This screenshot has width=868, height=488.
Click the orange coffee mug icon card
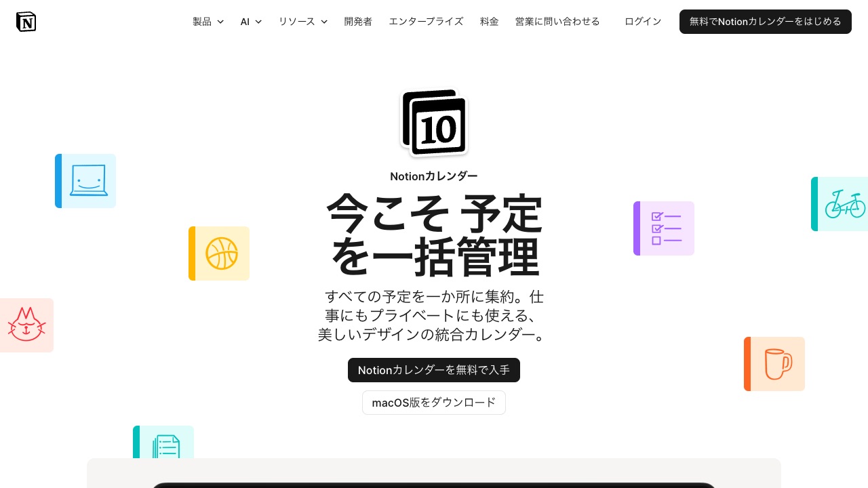(x=774, y=364)
